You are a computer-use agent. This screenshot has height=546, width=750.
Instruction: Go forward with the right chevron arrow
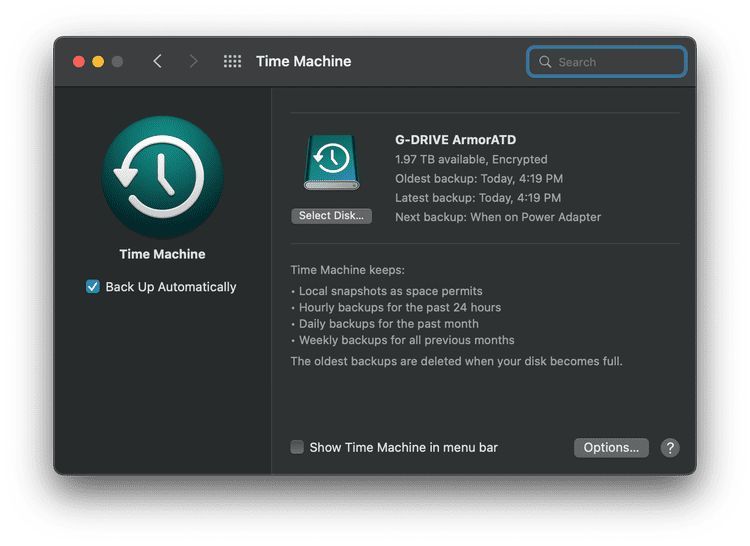[193, 62]
